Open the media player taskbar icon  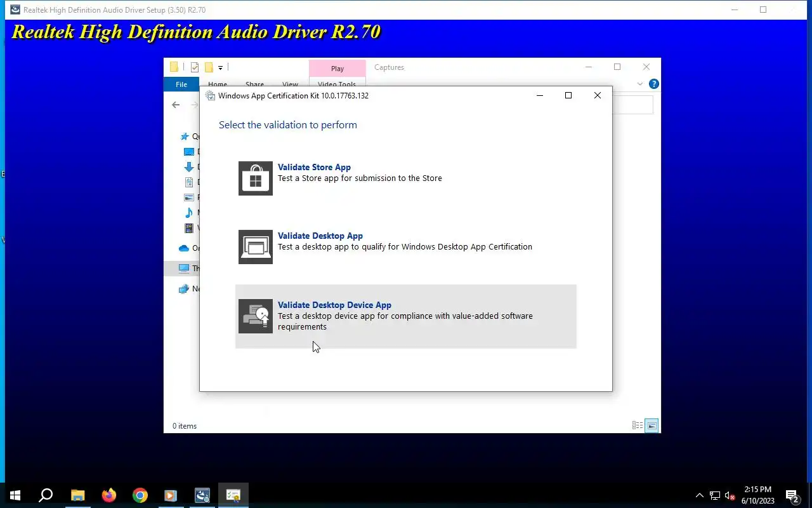(x=171, y=495)
